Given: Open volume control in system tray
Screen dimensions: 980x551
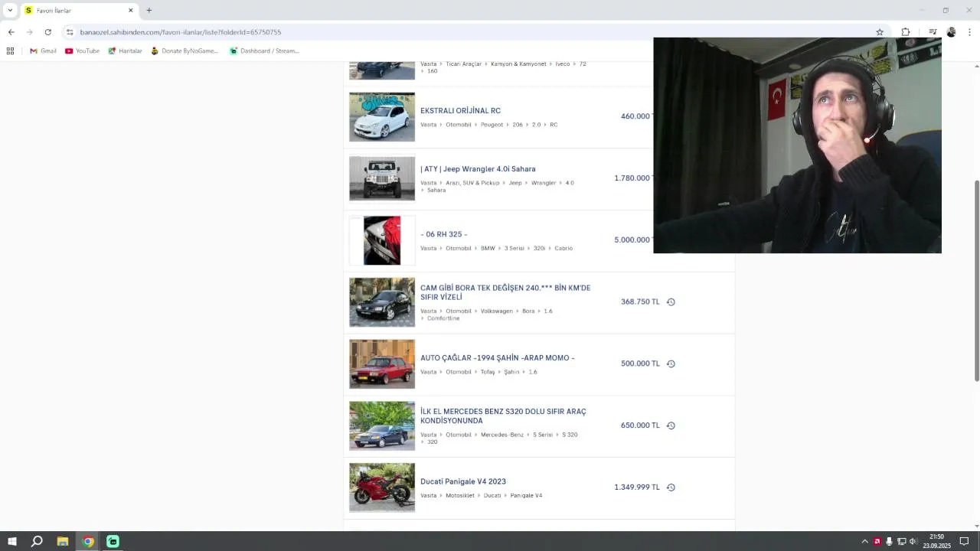Looking at the screenshot, I should point(913,542).
